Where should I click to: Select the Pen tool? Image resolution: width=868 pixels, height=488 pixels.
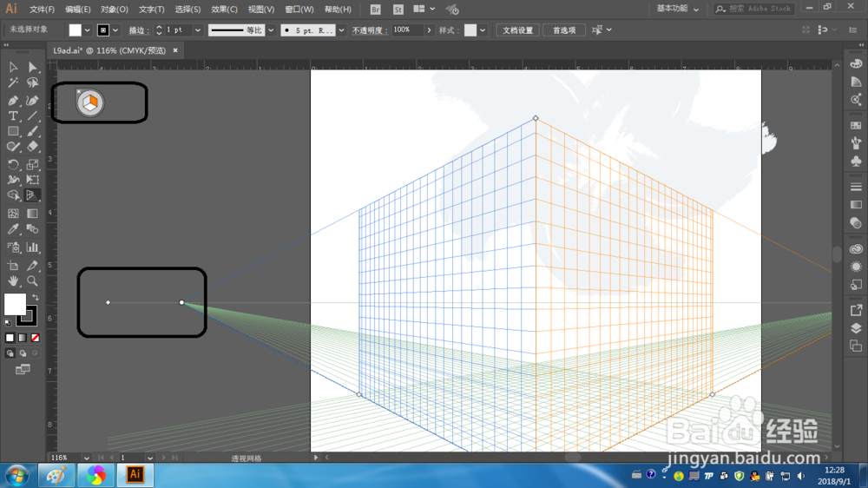coord(13,100)
